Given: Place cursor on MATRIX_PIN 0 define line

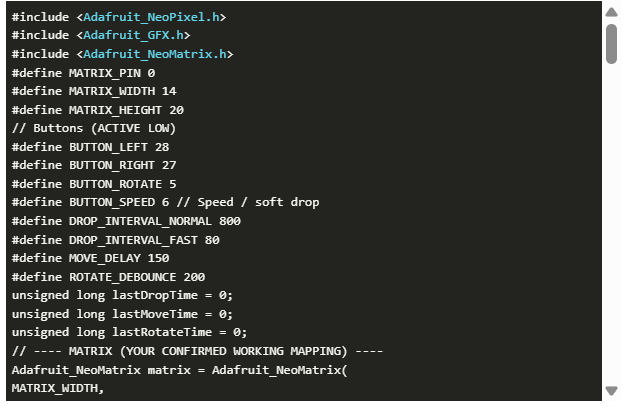Looking at the screenshot, I should 83,73.
